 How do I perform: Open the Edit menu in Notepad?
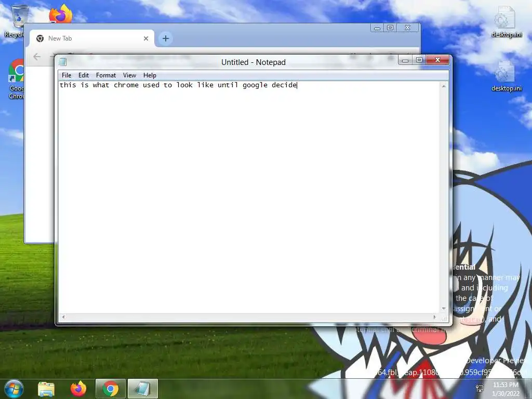point(84,75)
